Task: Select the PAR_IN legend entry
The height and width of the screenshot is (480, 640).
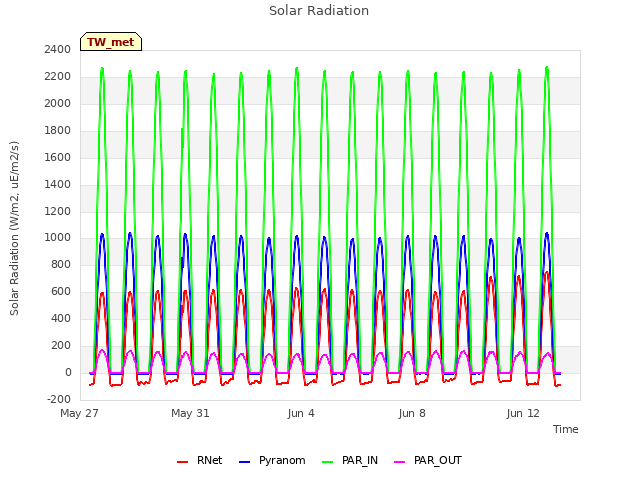Action: point(350,460)
